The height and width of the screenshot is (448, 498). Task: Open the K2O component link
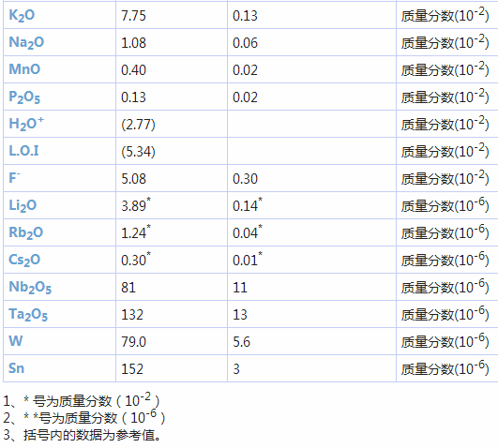22,15
